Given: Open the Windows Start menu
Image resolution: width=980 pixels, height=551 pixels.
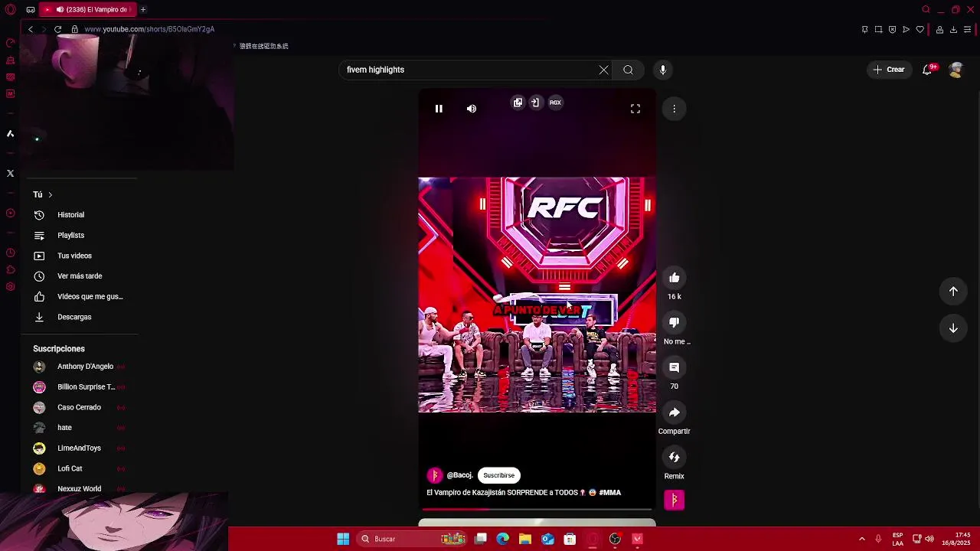Looking at the screenshot, I should pyautogui.click(x=343, y=539).
